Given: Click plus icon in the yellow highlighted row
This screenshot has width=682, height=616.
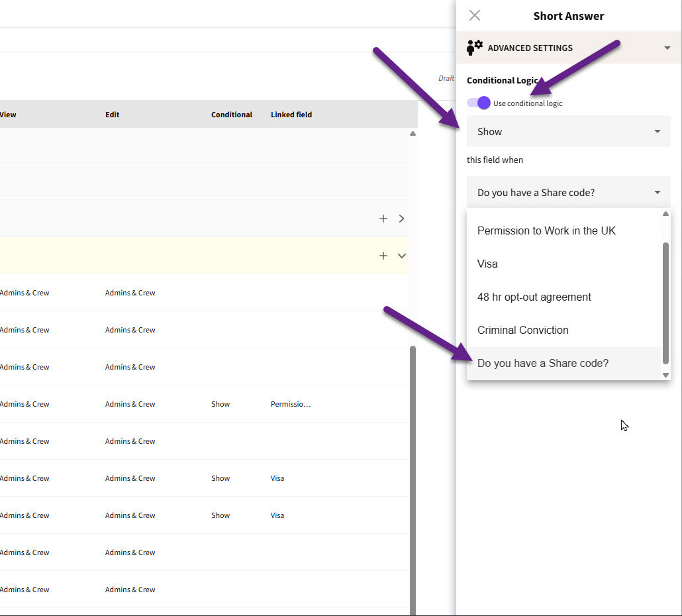Looking at the screenshot, I should (383, 256).
